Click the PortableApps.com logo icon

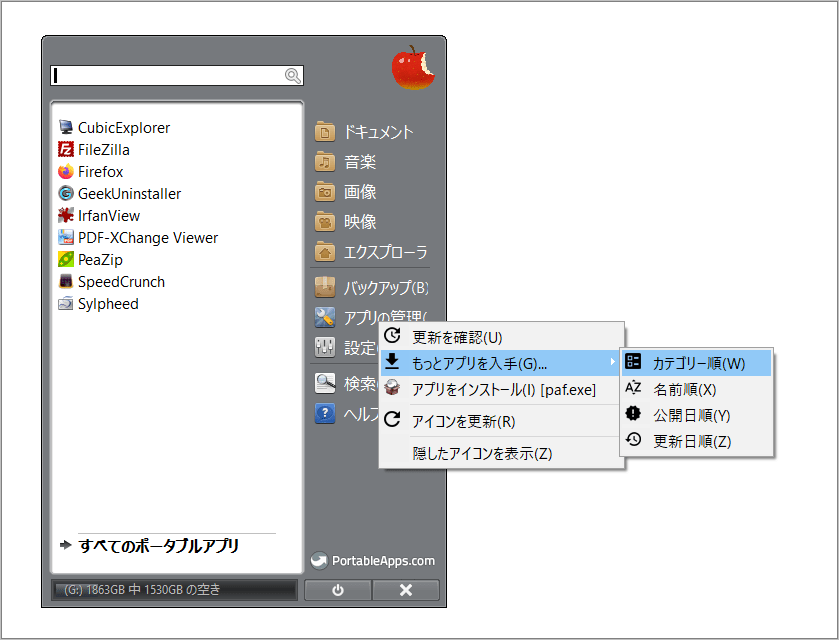(x=319, y=560)
